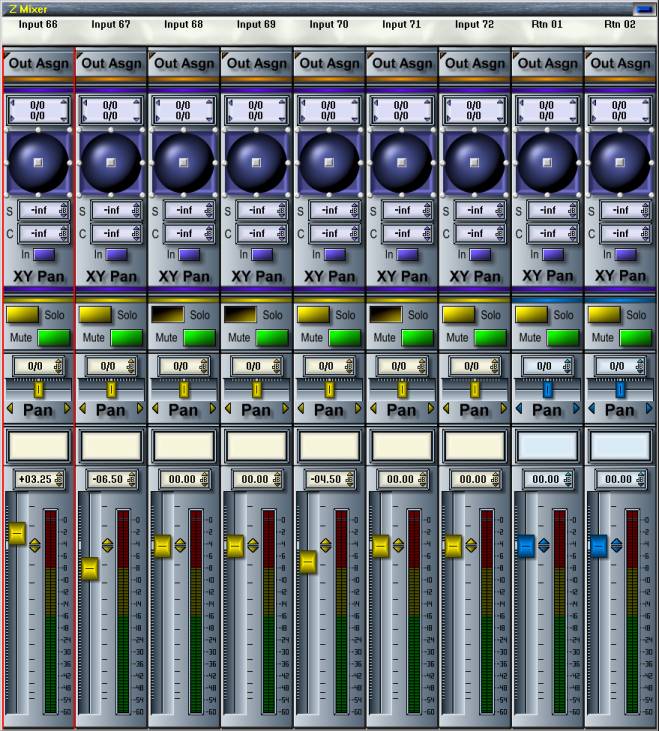Open Out Asgn for Input 70
This screenshot has width=659, height=731.
pos(329,63)
